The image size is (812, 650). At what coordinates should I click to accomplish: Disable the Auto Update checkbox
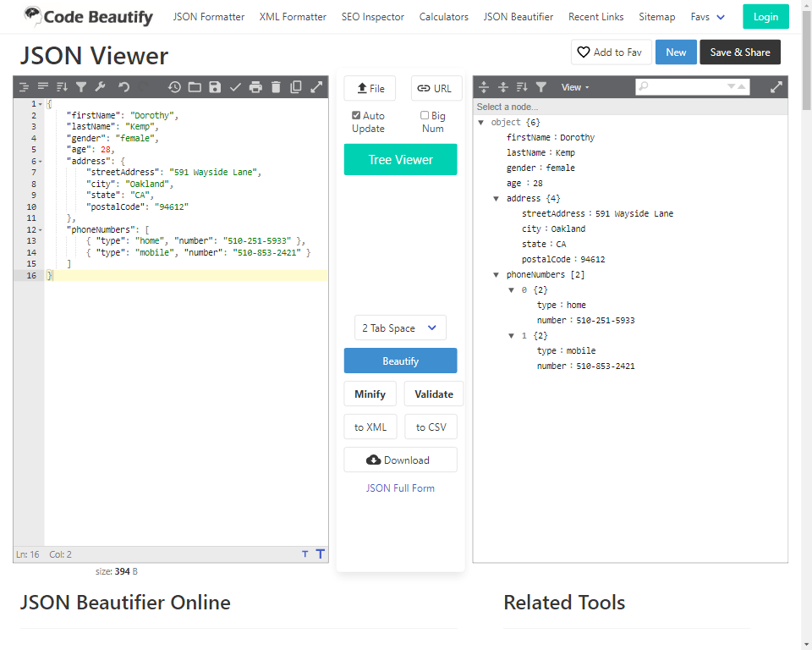pyautogui.click(x=356, y=115)
